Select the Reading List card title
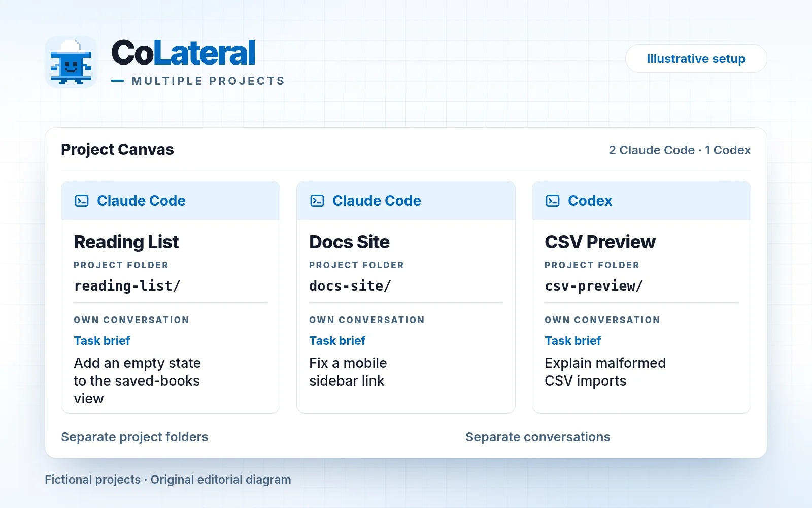 coord(126,242)
